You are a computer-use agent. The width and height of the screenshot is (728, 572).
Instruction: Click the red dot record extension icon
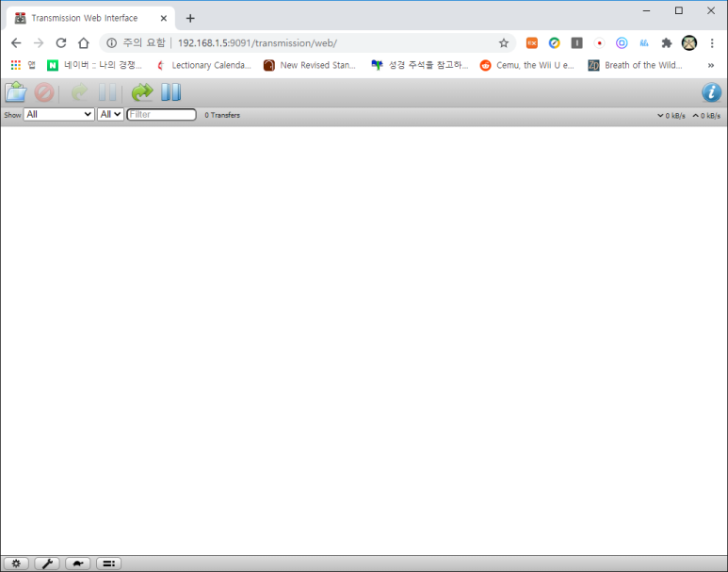pos(599,43)
